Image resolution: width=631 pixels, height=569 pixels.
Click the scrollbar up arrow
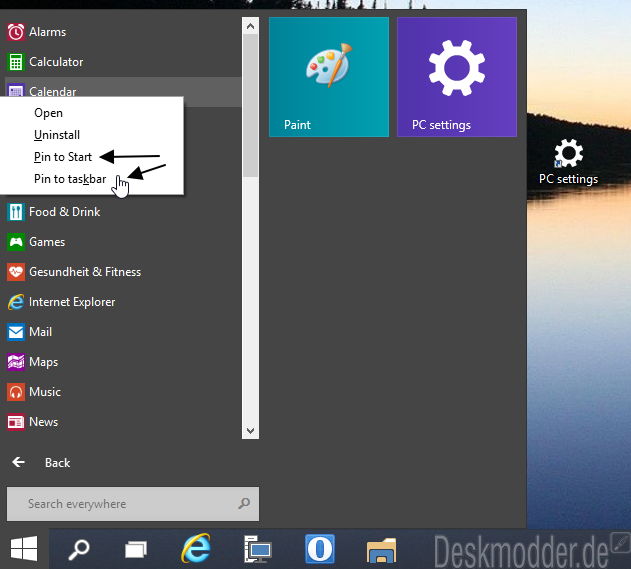[x=250, y=26]
